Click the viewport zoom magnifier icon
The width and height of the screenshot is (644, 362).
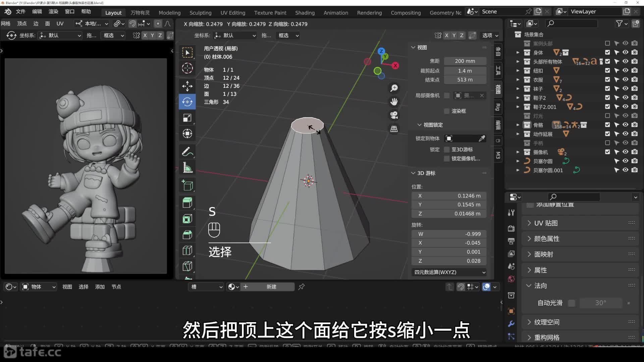click(394, 88)
